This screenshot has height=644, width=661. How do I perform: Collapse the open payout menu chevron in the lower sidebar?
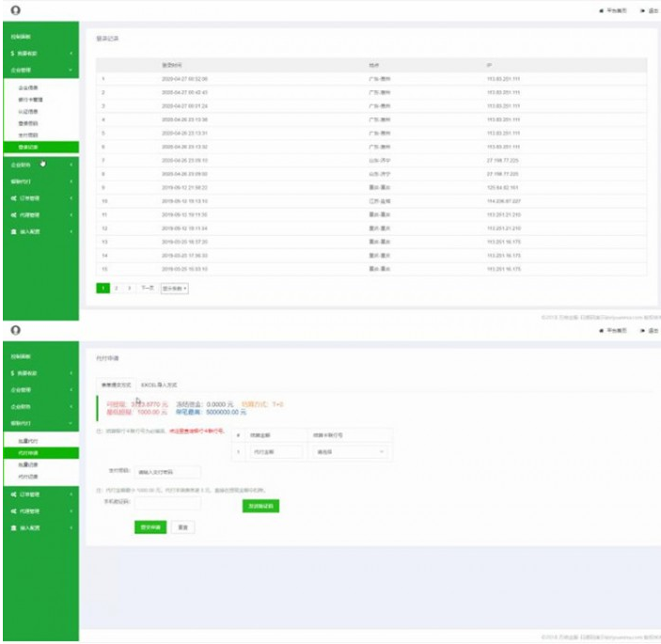(x=71, y=423)
